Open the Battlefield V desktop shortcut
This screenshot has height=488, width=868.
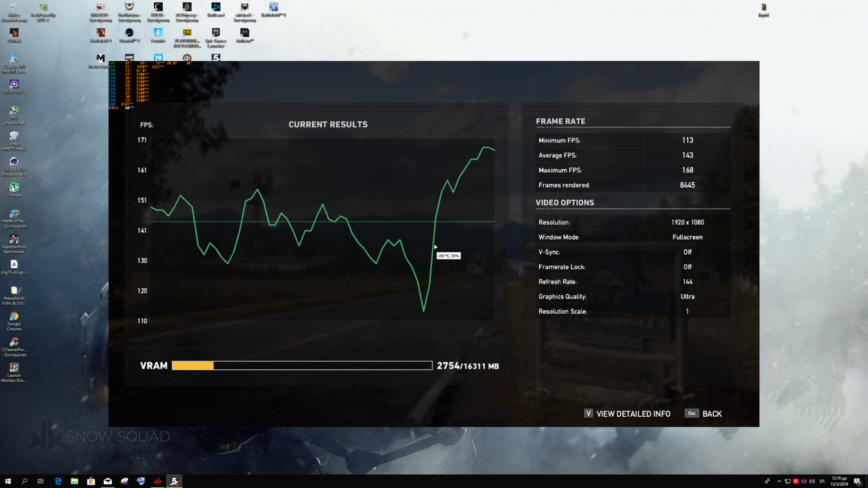[x=274, y=9]
